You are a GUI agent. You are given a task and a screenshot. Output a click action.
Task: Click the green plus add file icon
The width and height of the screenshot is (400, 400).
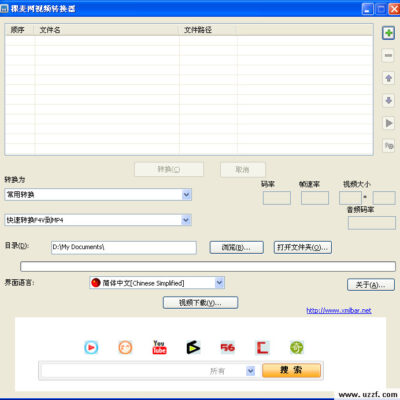pyautogui.click(x=388, y=33)
